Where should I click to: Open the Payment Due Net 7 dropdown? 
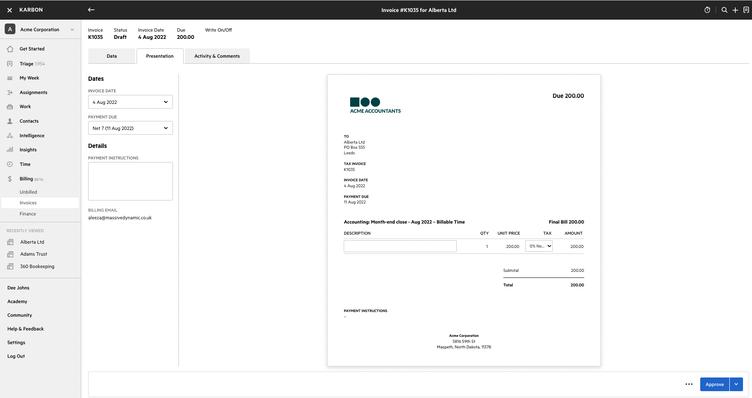pos(130,128)
